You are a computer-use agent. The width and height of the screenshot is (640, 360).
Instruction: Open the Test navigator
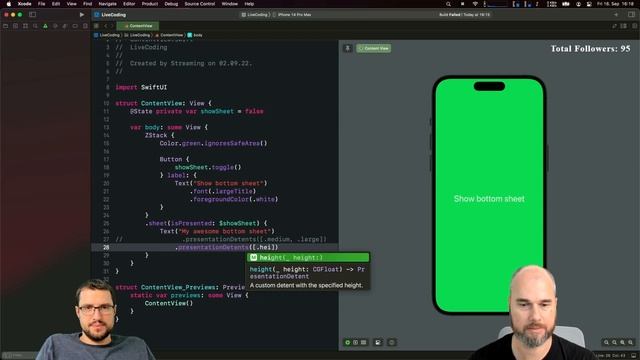(55, 26)
